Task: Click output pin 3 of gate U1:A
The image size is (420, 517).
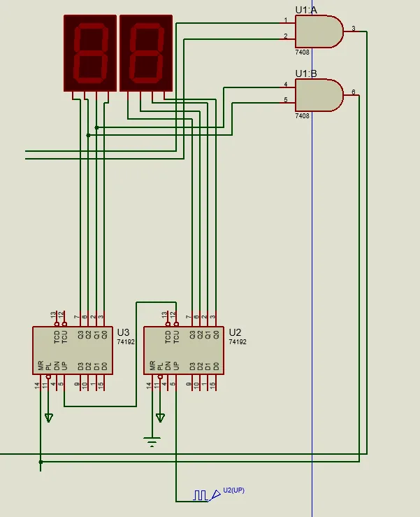Action: click(x=351, y=31)
